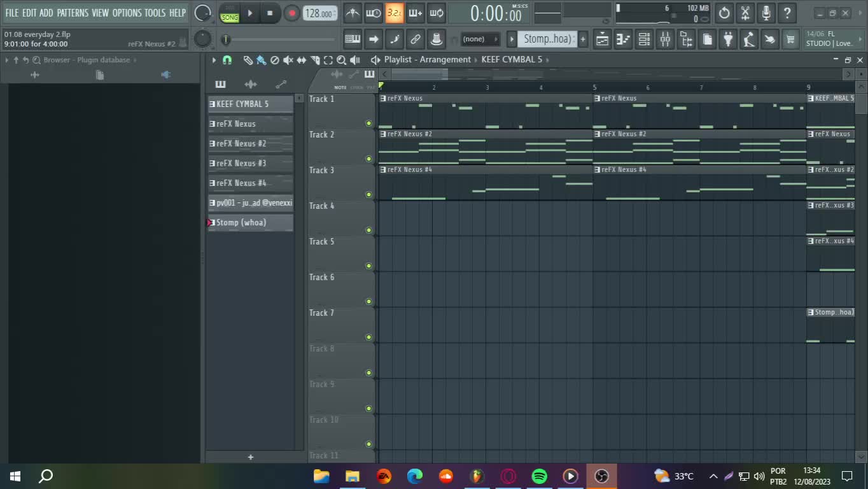Open the metronome toggle in the toolbar
This screenshot has width=868, height=489.
tap(353, 13)
